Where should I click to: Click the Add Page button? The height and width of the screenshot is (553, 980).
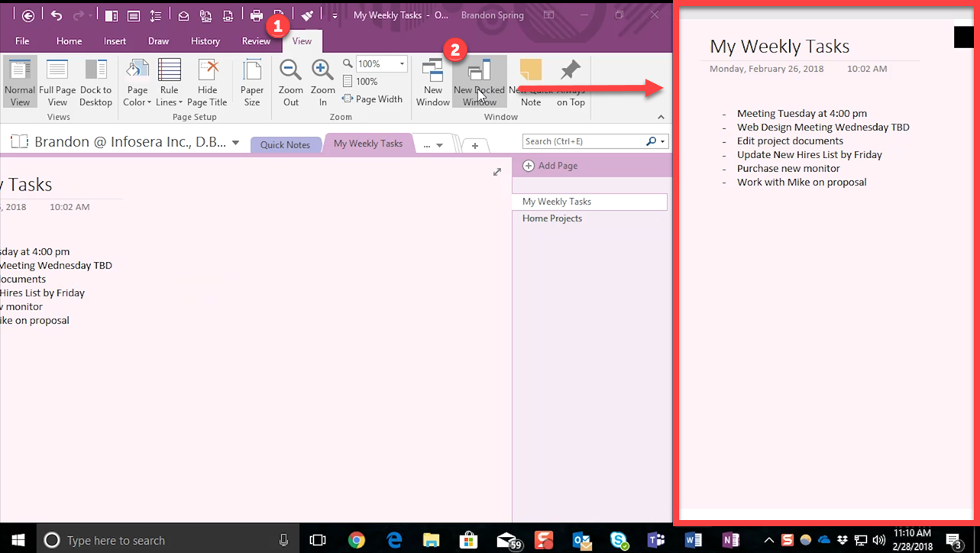pos(550,166)
